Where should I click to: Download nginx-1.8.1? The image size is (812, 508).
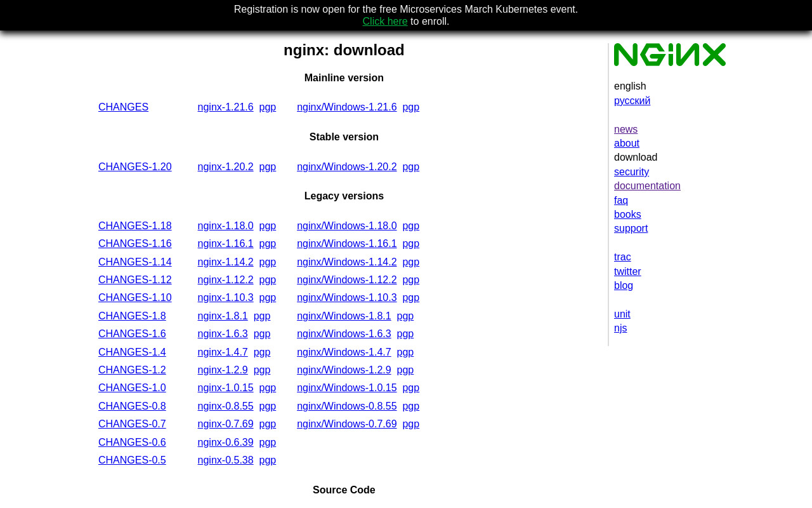pyautogui.click(x=223, y=316)
